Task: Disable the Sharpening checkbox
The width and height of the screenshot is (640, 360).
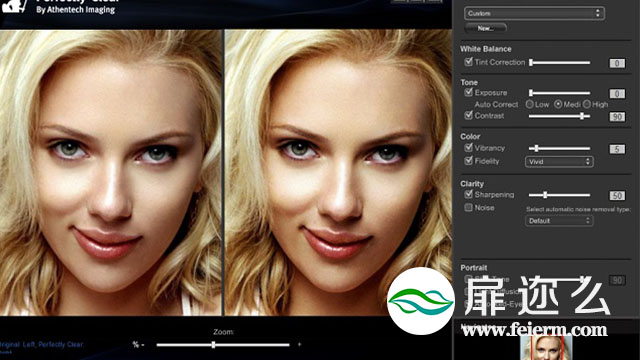Action: tap(469, 194)
